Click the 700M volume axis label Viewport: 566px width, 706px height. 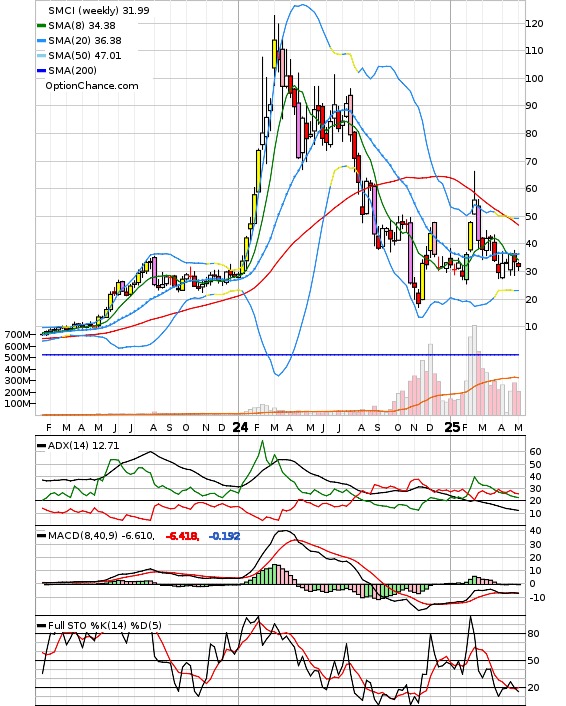tap(18, 335)
